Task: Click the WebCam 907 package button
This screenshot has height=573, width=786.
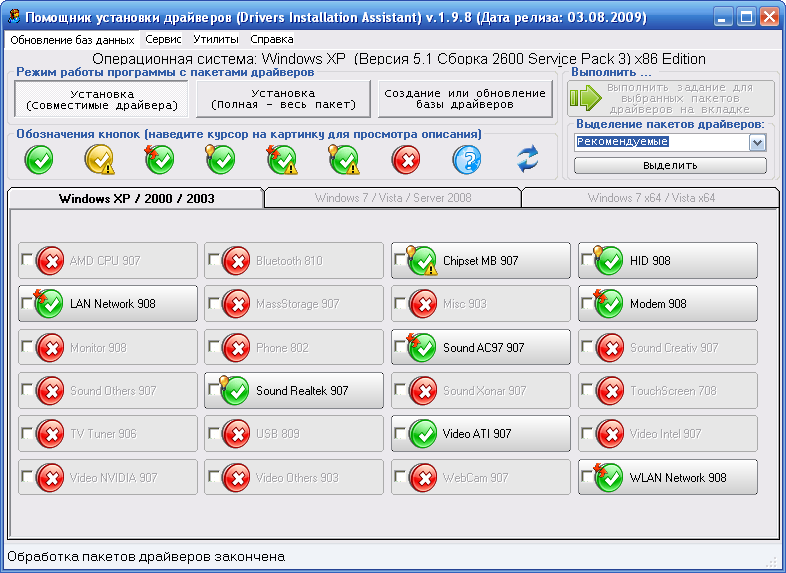Action: click(x=481, y=477)
